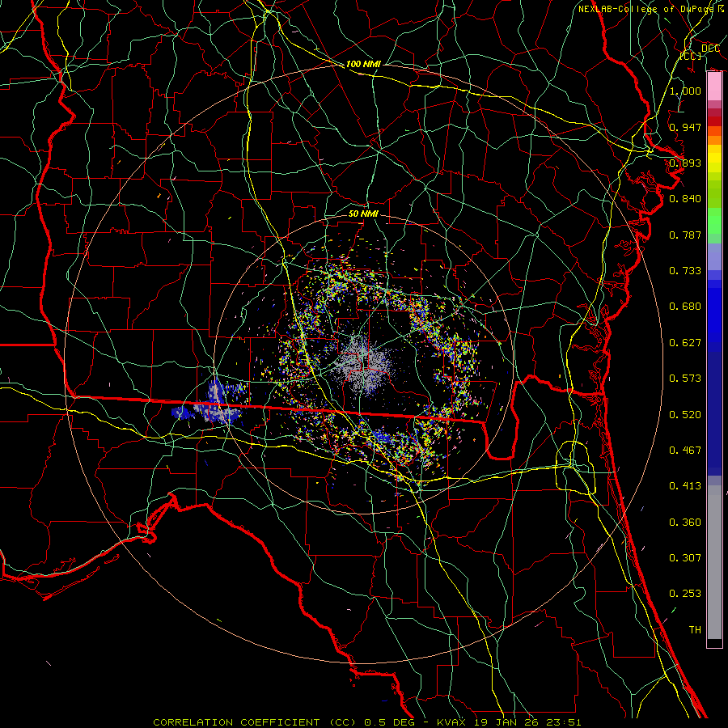This screenshot has width=728, height=728.
Task: Click the 100 NMI range ring label
Action: tap(363, 63)
